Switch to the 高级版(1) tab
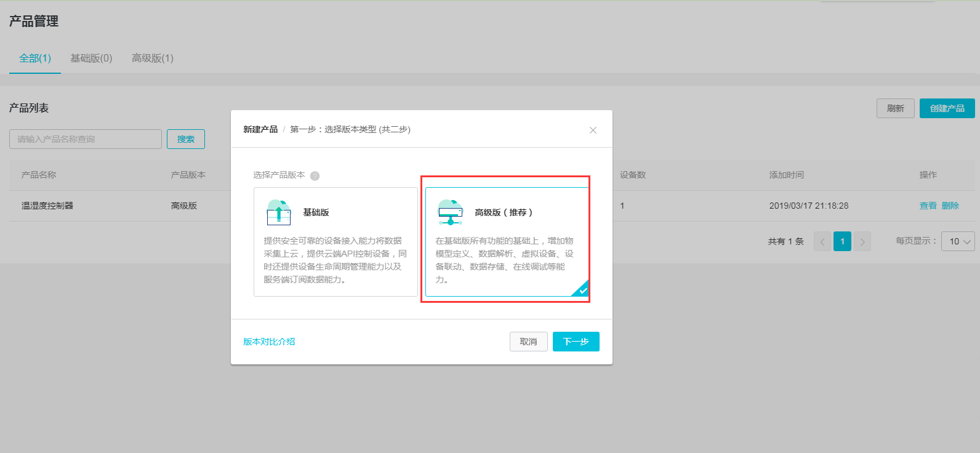The height and width of the screenshot is (453, 980). (153, 58)
